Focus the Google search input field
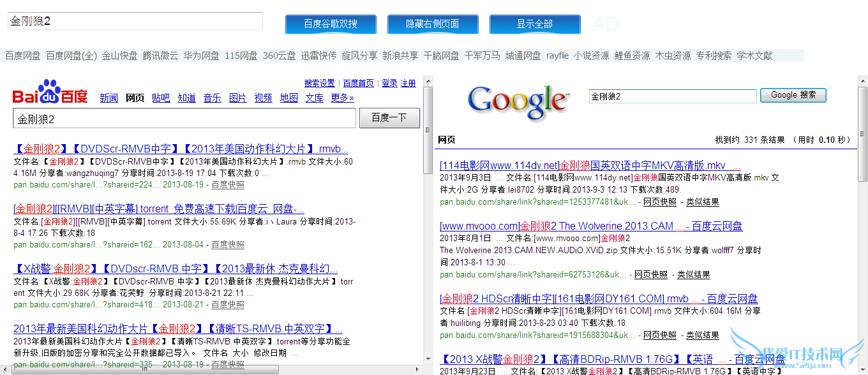This screenshot has width=868, height=375. (x=673, y=96)
